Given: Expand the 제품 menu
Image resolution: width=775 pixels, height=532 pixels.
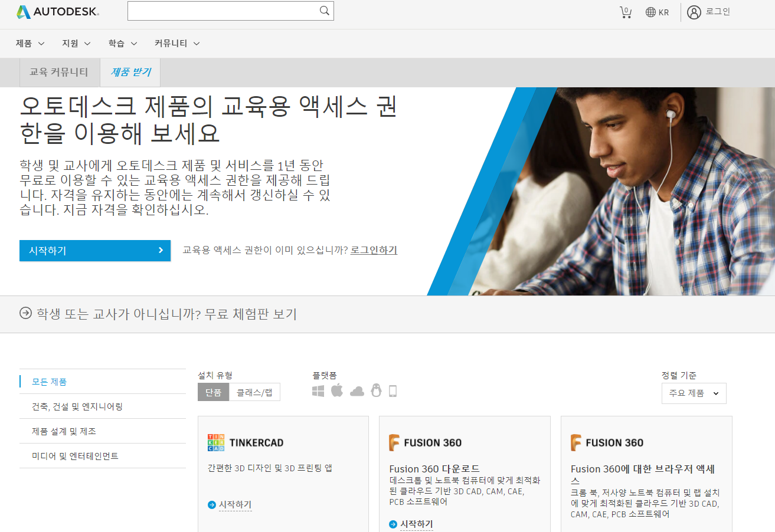Looking at the screenshot, I should click(x=30, y=43).
